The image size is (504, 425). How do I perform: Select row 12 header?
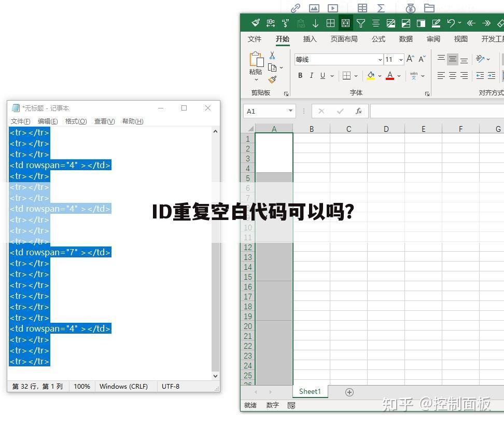248,248
